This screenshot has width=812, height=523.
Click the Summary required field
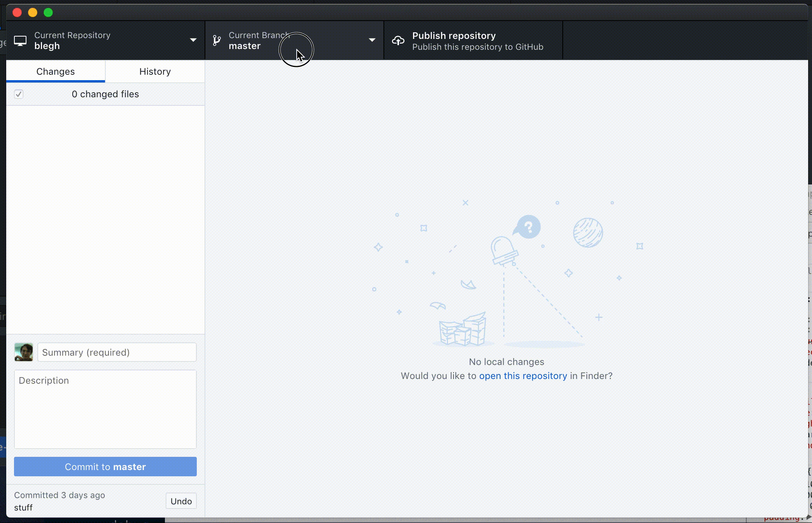[x=117, y=352]
